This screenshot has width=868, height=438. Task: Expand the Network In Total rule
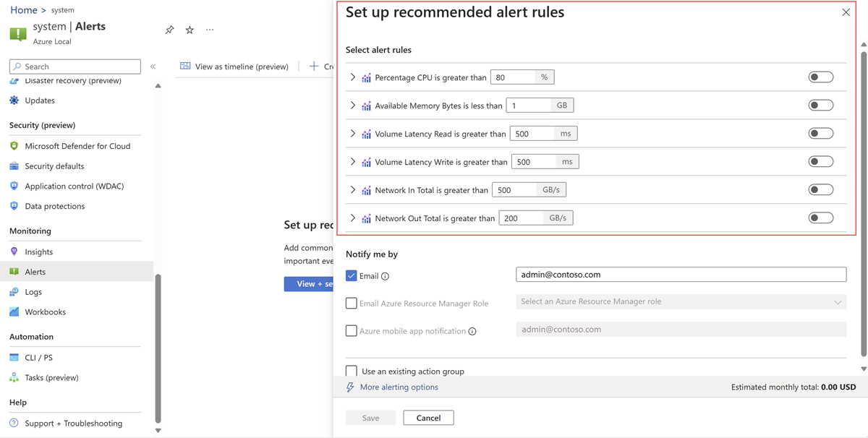tap(353, 190)
